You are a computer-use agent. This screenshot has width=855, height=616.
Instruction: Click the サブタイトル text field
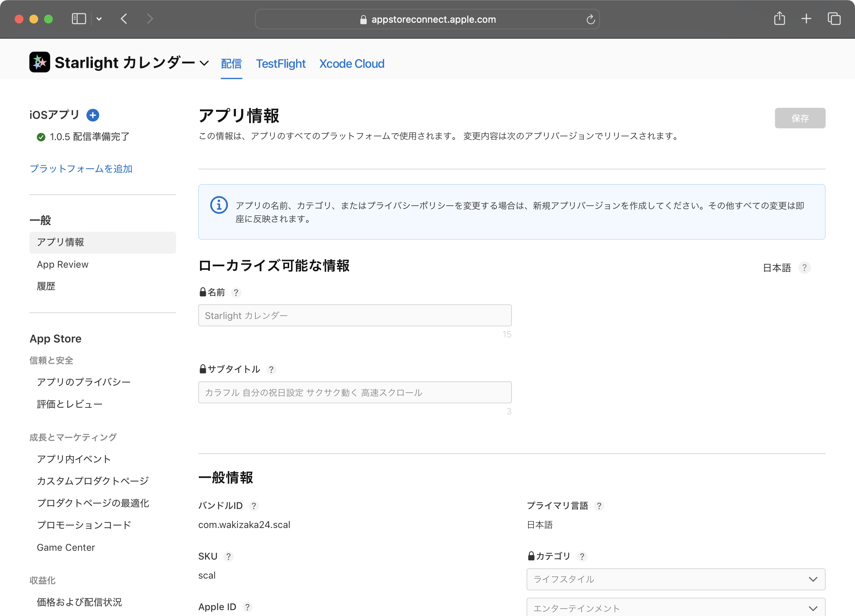click(354, 392)
